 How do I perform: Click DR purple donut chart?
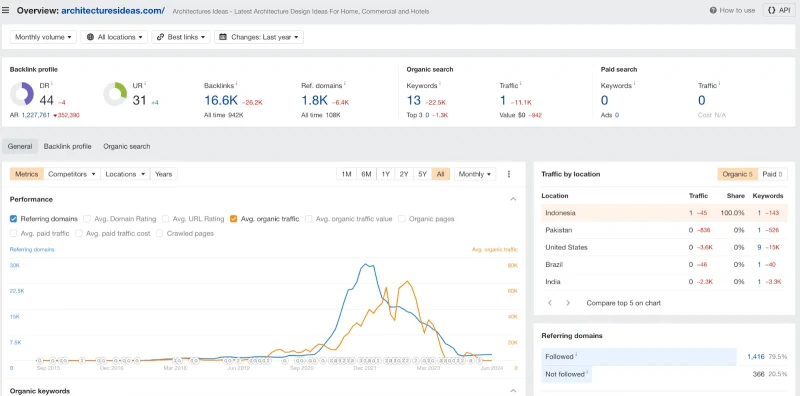pos(22,94)
